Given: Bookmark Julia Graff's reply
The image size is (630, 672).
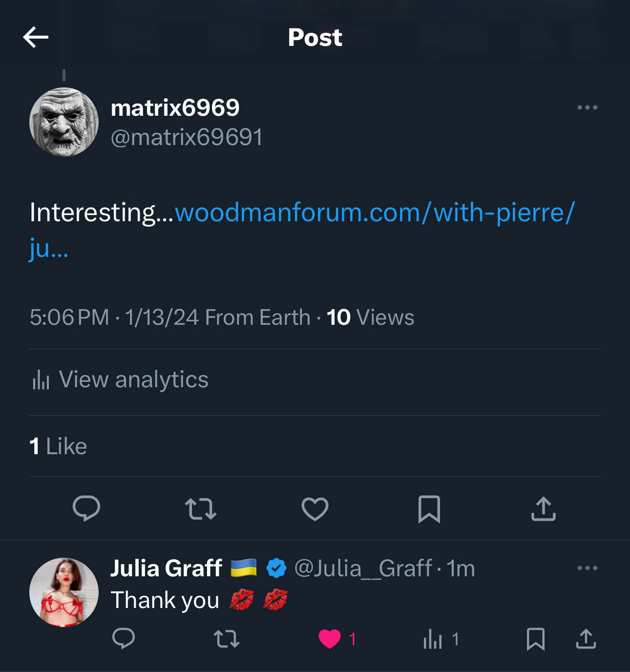Looking at the screenshot, I should [536, 639].
